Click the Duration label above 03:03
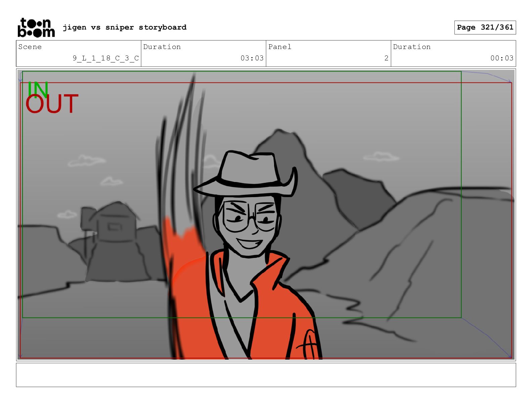This screenshot has width=532, height=411. 162,47
